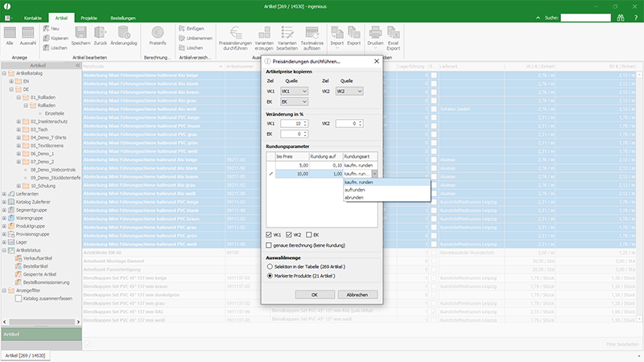Collapse the Artikel side panel with the double chevron
This screenshot has width=644, height=362.
coord(77,65)
